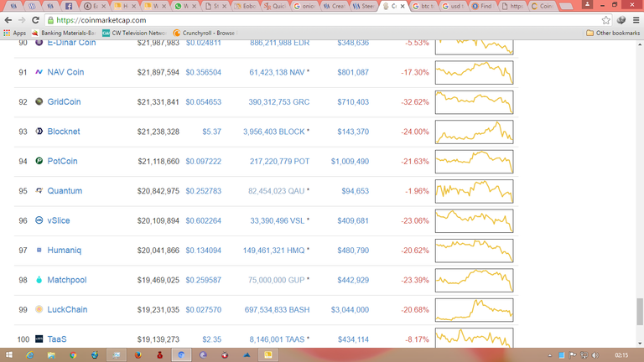Bookmark this page with the star icon
This screenshot has height=362, width=644.
tap(605, 20)
